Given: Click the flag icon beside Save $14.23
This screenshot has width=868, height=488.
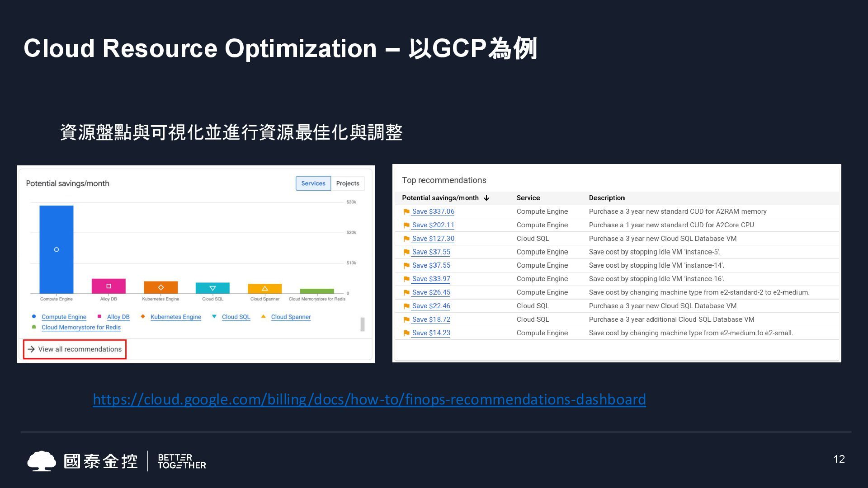Looking at the screenshot, I should 406,333.
